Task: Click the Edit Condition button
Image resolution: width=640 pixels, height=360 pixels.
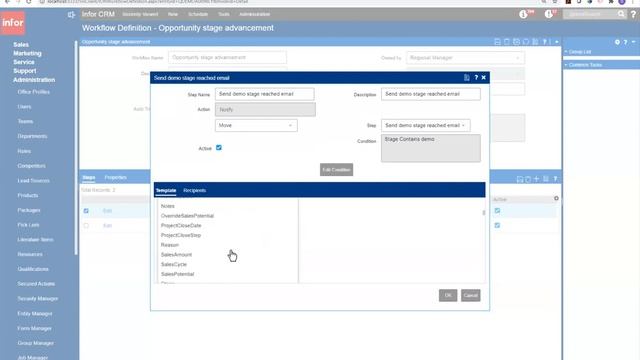Action: pyautogui.click(x=336, y=170)
